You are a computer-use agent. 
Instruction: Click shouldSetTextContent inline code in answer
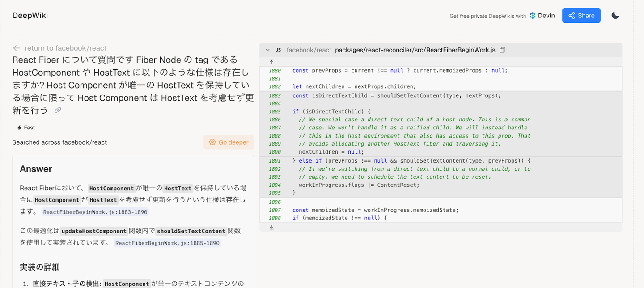[191, 231]
